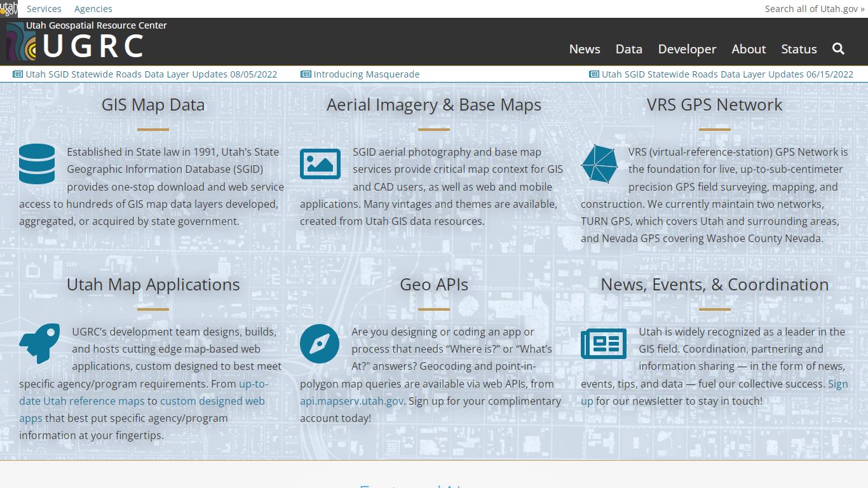Open the Developer menu
This screenshot has height=488, width=868.
(687, 49)
